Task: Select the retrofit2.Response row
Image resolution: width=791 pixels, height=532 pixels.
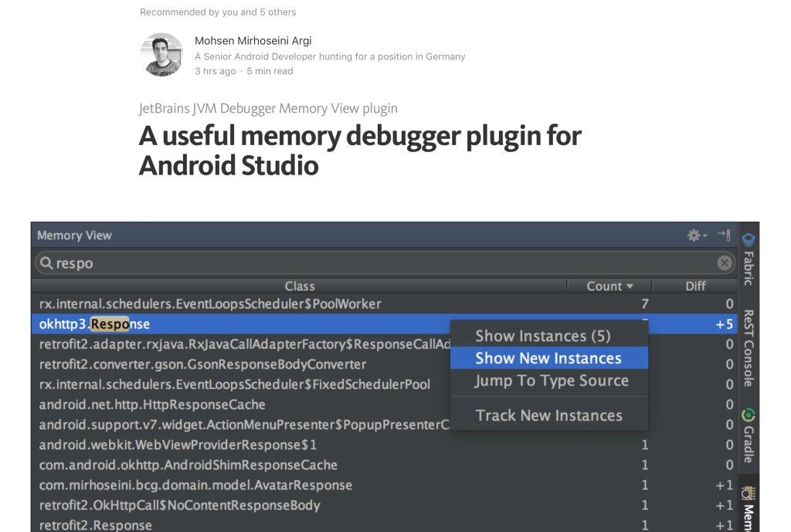Action: [385, 525]
